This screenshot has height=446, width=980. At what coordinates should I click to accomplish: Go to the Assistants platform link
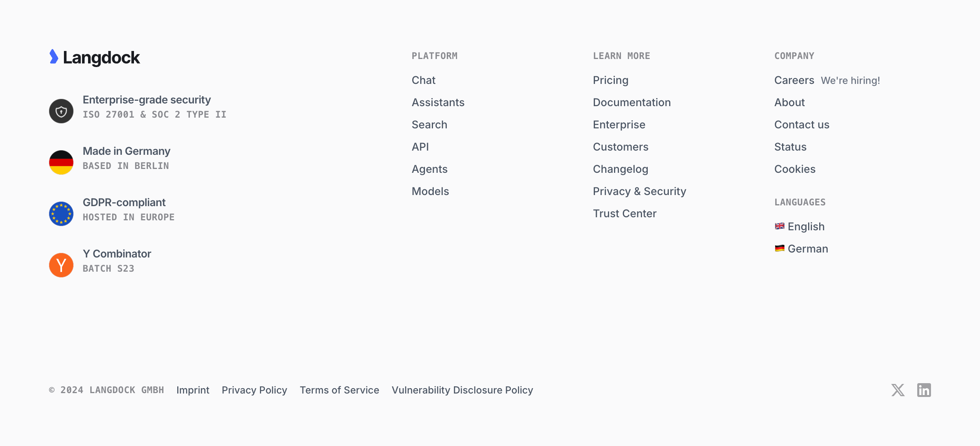tap(438, 102)
